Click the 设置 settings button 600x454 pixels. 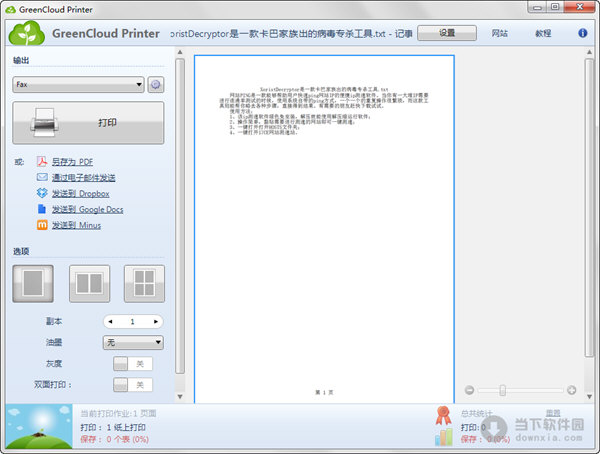click(447, 33)
